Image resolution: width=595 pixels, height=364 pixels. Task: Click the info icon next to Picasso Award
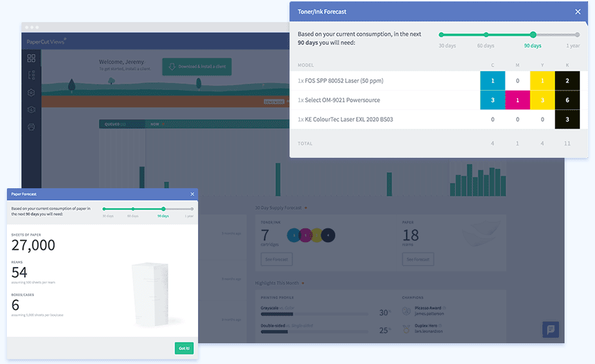(x=445, y=308)
